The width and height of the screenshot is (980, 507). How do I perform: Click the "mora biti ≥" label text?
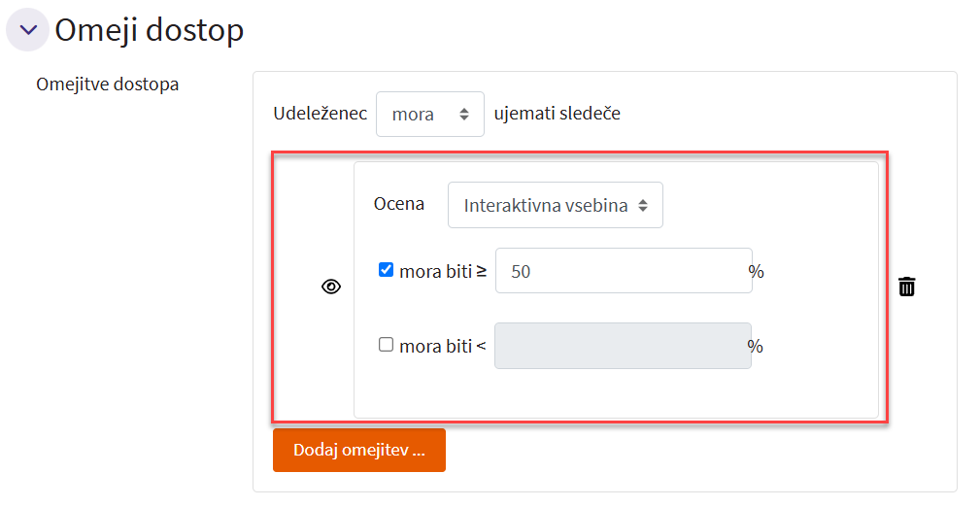pos(442,272)
